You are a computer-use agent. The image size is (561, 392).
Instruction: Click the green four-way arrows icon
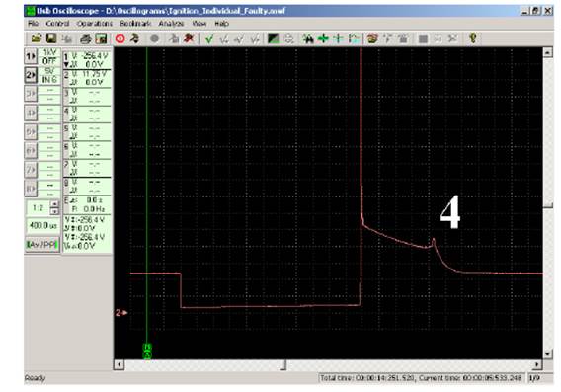click(323, 39)
